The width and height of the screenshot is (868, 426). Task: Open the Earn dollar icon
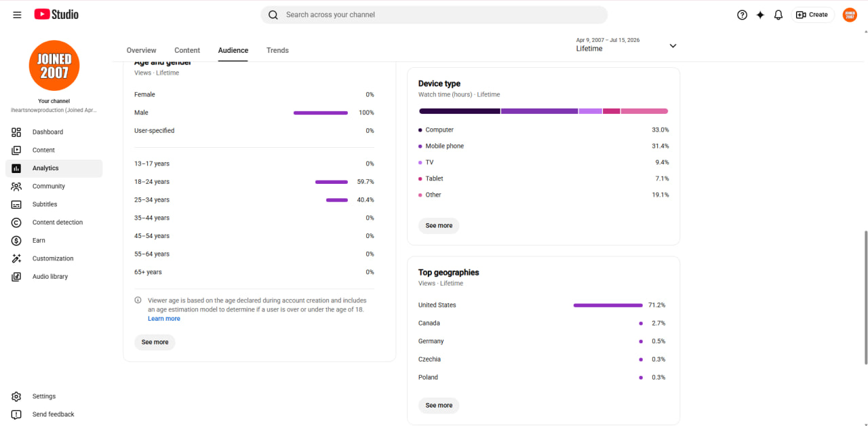(x=16, y=241)
